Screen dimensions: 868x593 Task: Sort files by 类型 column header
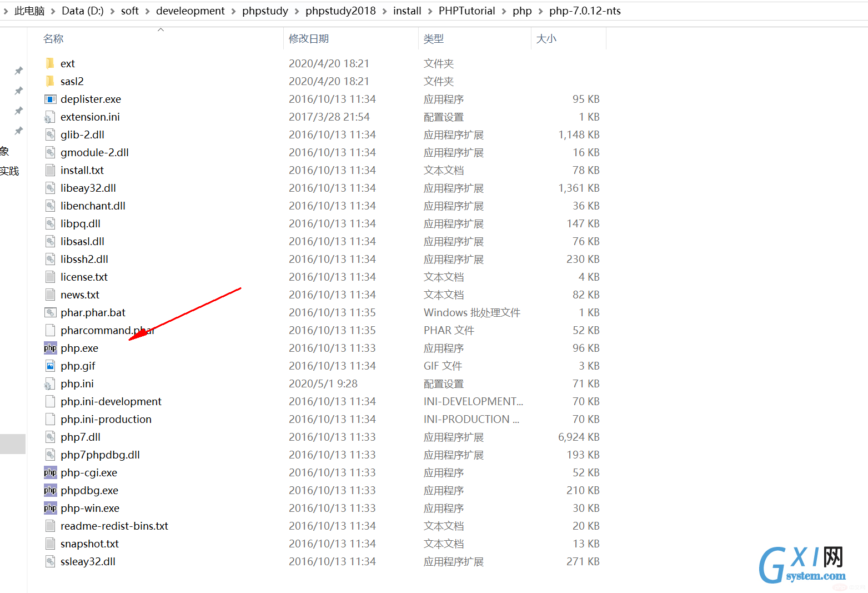click(434, 39)
